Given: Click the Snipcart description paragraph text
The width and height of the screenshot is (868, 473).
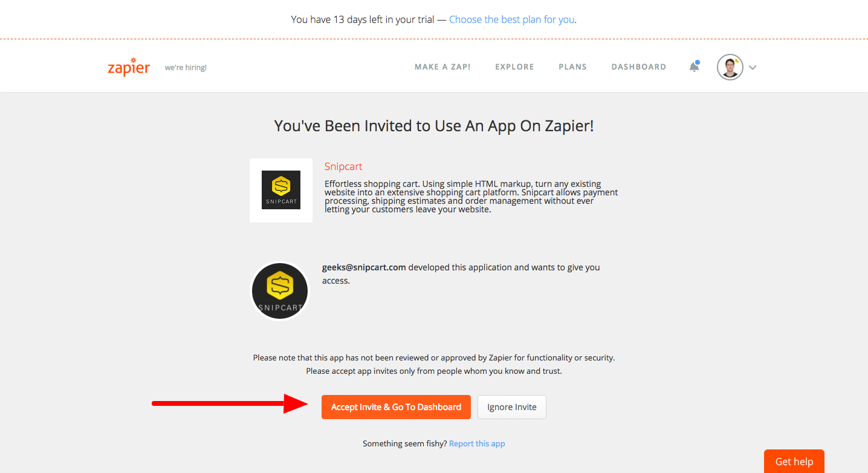Looking at the screenshot, I should pos(471,197).
